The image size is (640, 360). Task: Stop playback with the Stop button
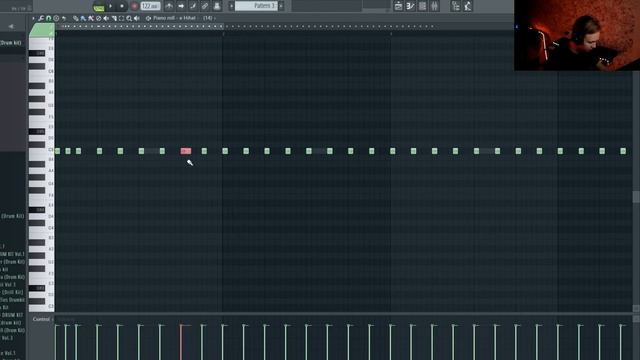click(122, 6)
